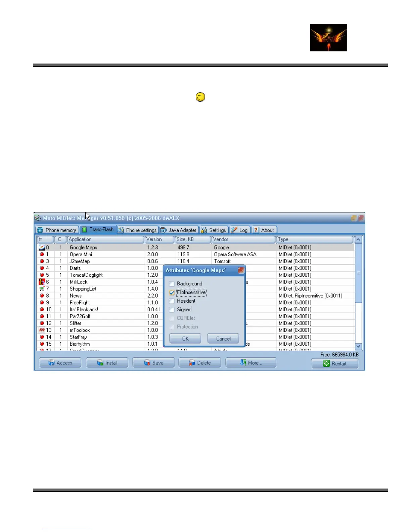Select the 'TomcatDogfight' row name
The image size is (411, 532).
pyautogui.click(x=86, y=275)
